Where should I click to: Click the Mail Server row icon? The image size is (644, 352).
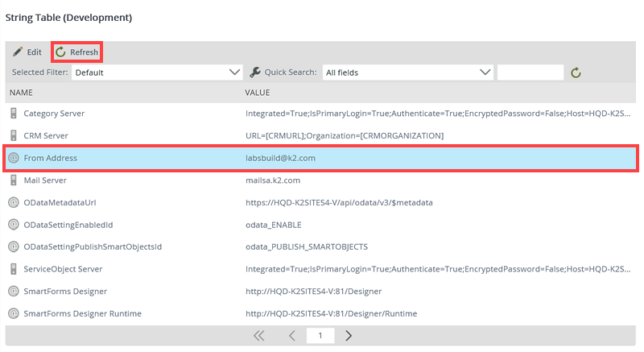click(x=13, y=180)
